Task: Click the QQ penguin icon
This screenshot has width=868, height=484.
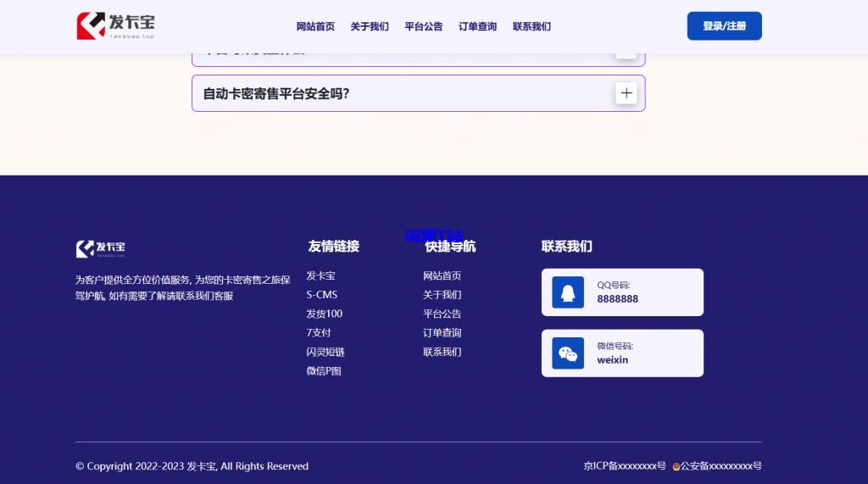Action: tap(568, 292)
